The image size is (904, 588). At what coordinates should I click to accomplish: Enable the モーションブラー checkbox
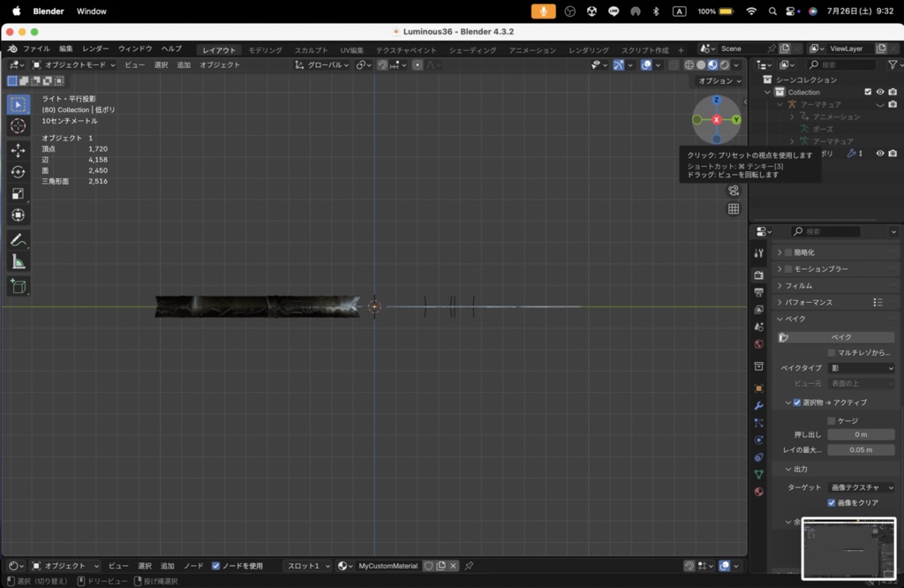click(x=788, y=269)
